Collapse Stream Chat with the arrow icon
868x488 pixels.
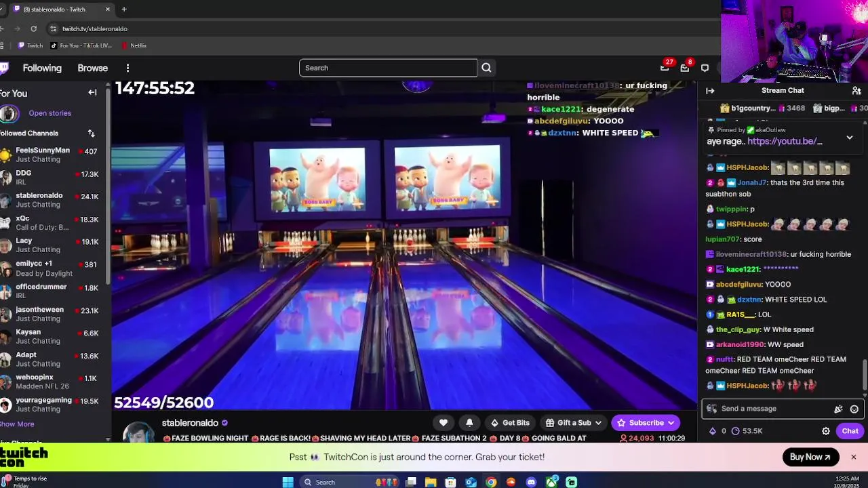[710, 90]
